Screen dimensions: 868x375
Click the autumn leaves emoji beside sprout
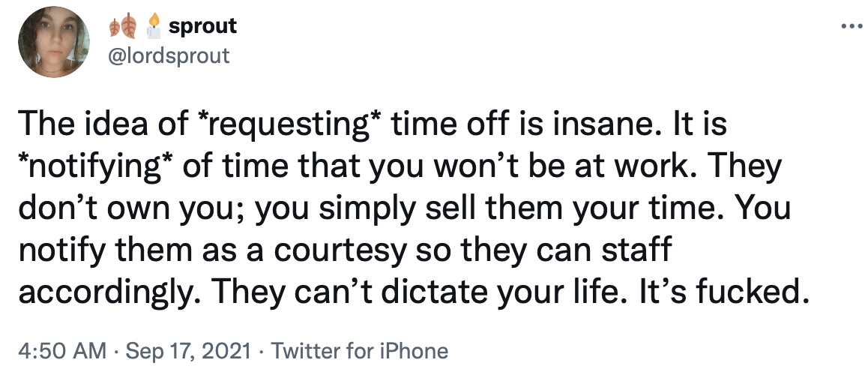pyautogui.click(x=123, y=26)
